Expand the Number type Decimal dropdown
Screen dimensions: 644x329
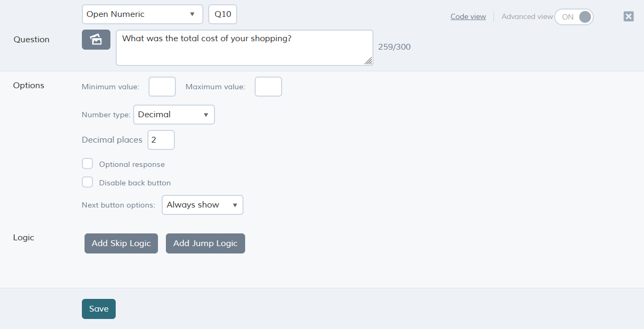174,115
